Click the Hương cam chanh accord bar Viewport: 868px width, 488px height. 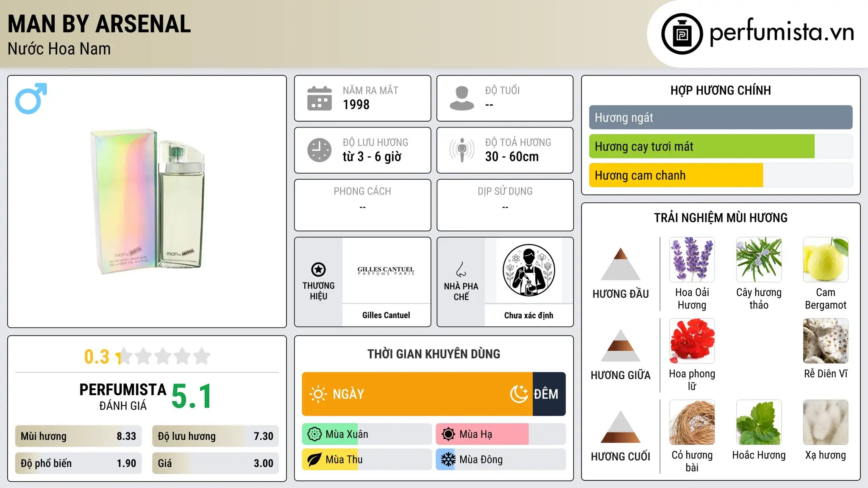click(x=721, y=175)
